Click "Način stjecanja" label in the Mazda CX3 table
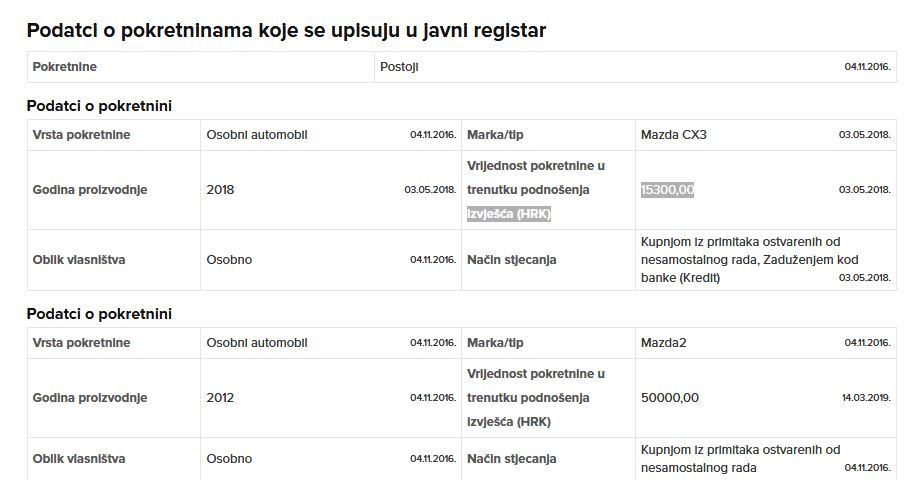Image resolution: width=924 pixels, height=480 pixels. tap(511, 260)
